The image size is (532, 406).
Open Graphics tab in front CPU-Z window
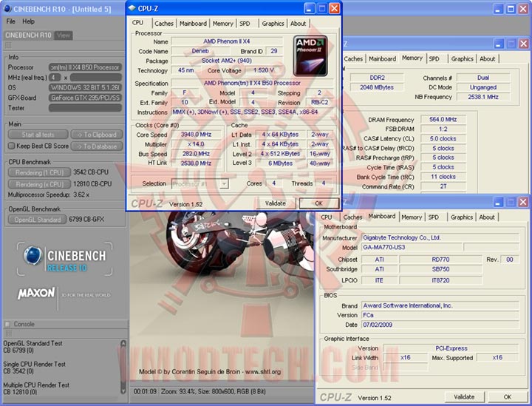[x=273, y=24]
